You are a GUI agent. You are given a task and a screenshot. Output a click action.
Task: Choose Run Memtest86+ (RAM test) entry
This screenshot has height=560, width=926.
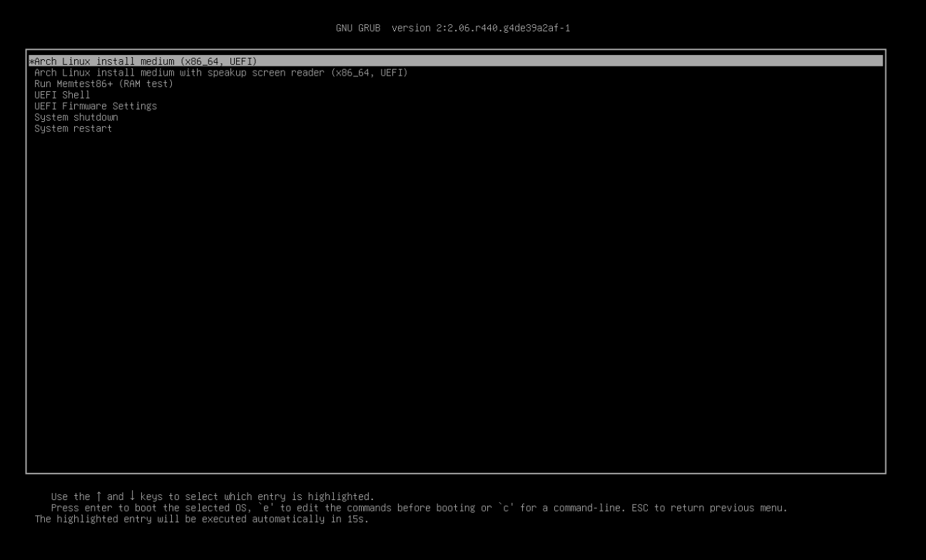point(103,83)
